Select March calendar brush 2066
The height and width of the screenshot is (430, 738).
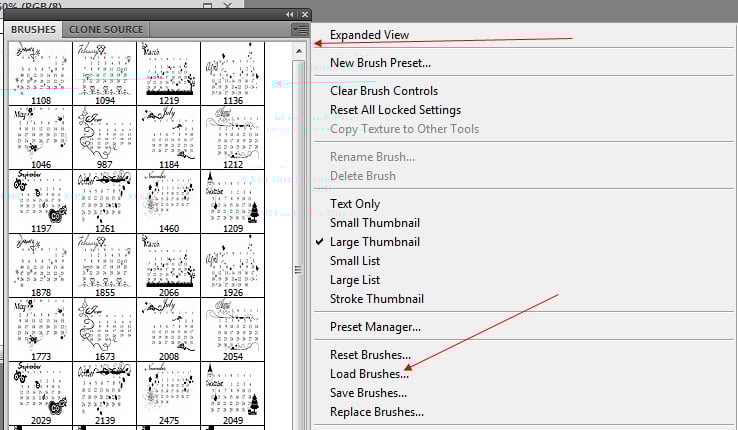pos(168,265)
